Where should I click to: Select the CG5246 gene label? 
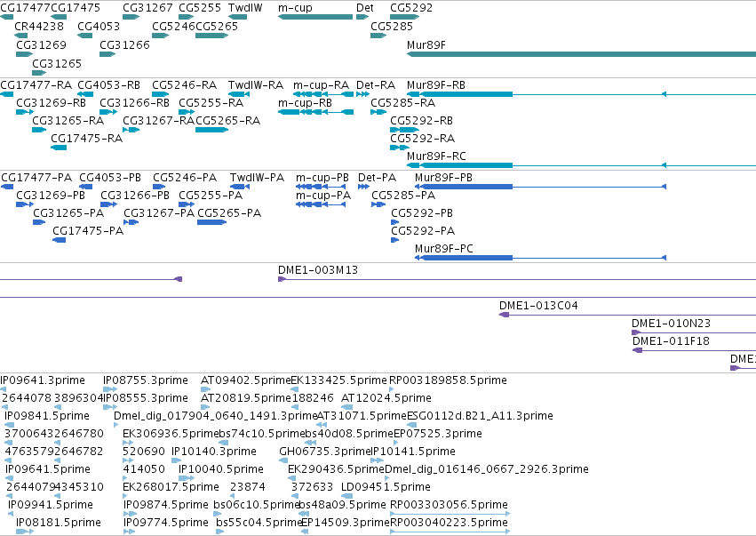[173, 26]
